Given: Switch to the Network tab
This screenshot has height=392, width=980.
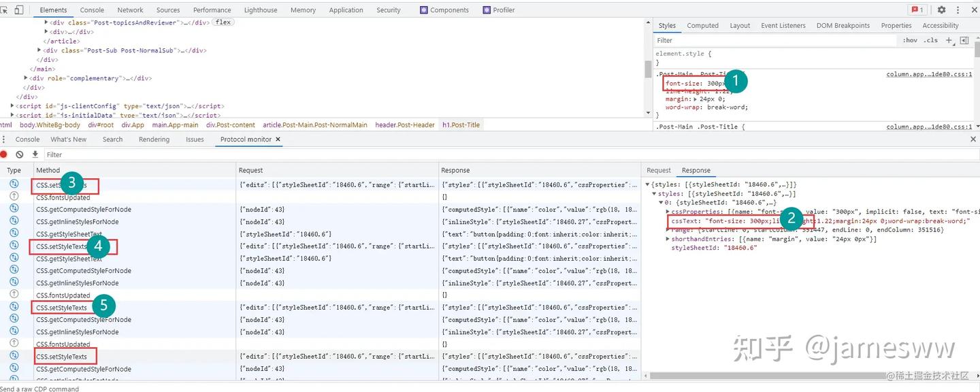Looking at the screenshot, I should [x=130, y=10].
